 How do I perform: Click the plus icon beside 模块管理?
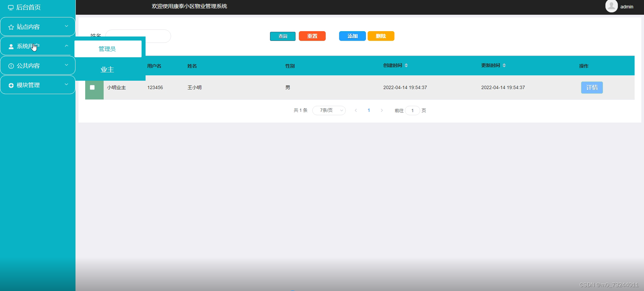click(11, 85)
